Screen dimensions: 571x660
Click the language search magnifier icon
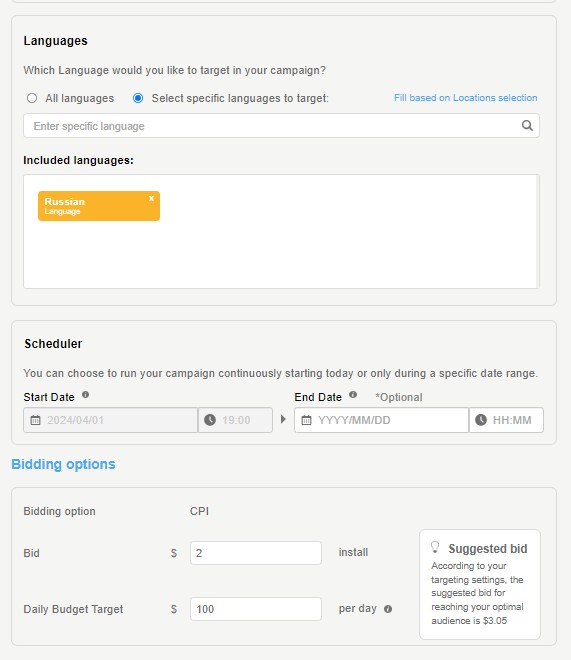tap(527, 125)
